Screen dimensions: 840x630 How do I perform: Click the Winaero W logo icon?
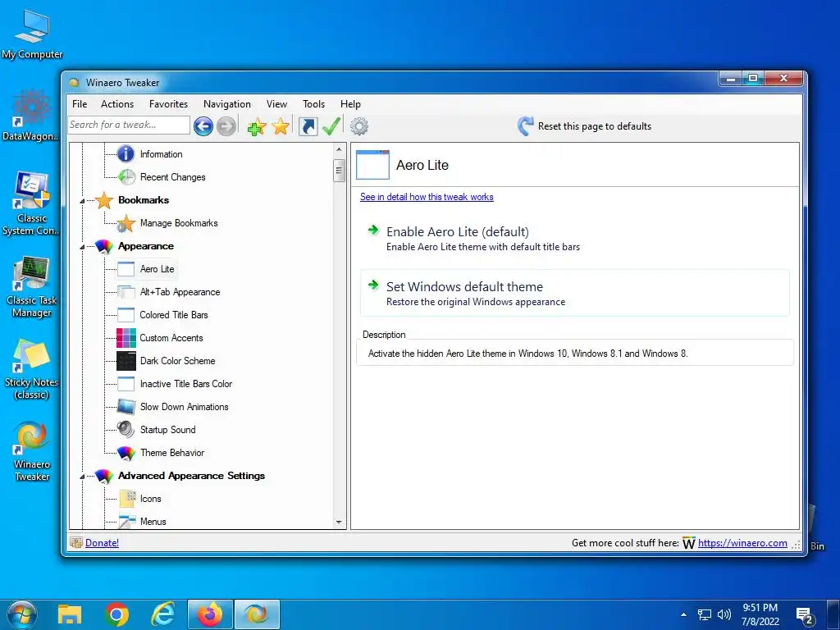pos(689,543)
